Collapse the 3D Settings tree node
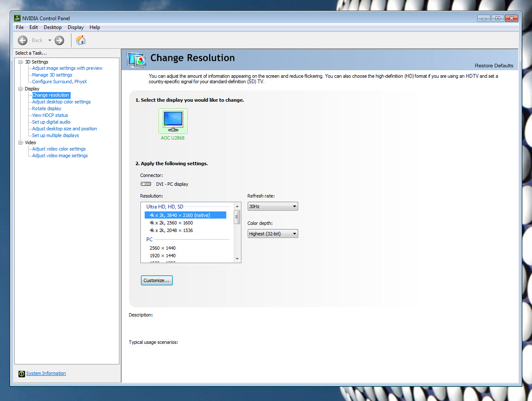 20,62
